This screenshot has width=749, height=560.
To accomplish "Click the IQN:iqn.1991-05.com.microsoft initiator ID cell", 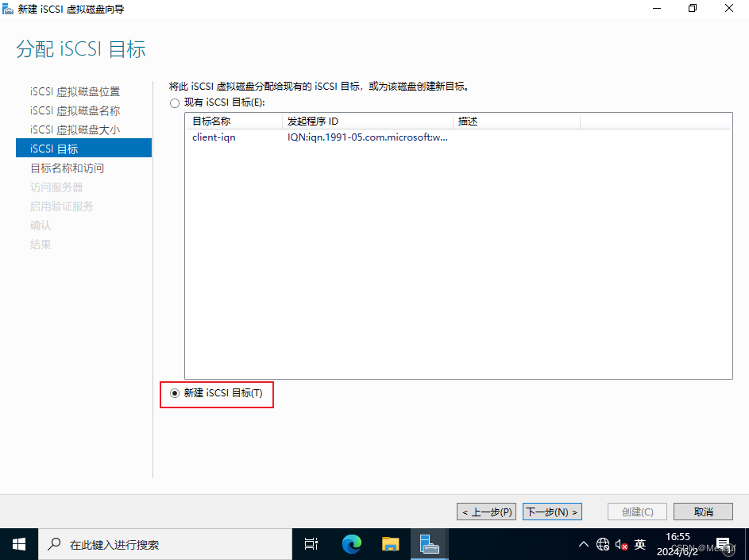I will [x=367, y=137].
